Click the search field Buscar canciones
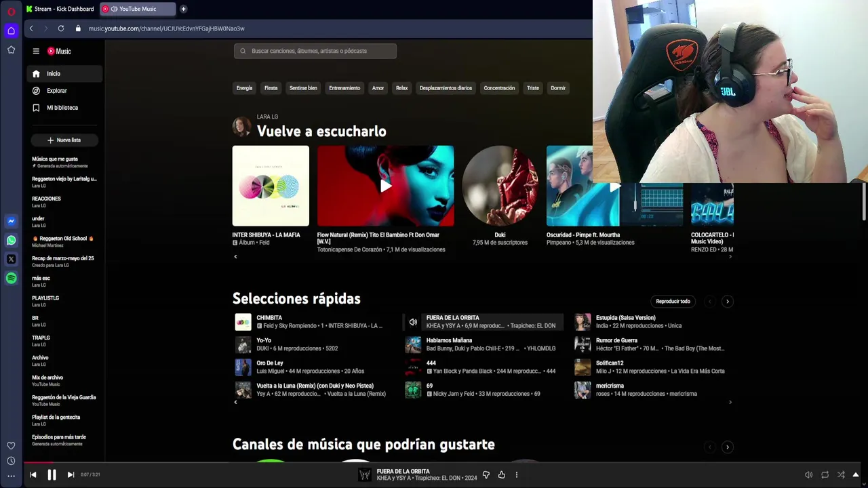 [x=315, y=51]
